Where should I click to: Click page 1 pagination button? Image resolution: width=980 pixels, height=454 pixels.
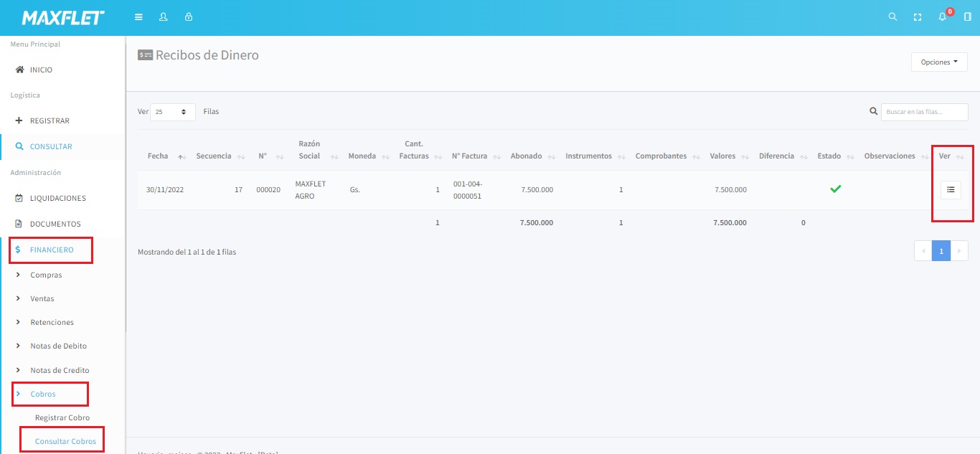(x=941, y=251)
